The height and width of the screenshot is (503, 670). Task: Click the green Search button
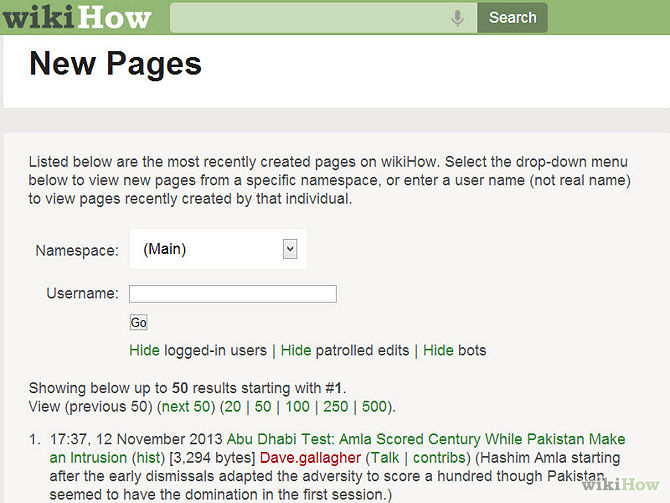tap(512, 18)
